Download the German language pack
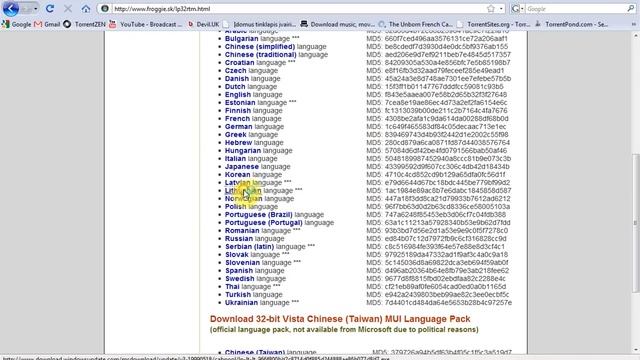Viewport: 640px width, 360px height. coord(238,127)
